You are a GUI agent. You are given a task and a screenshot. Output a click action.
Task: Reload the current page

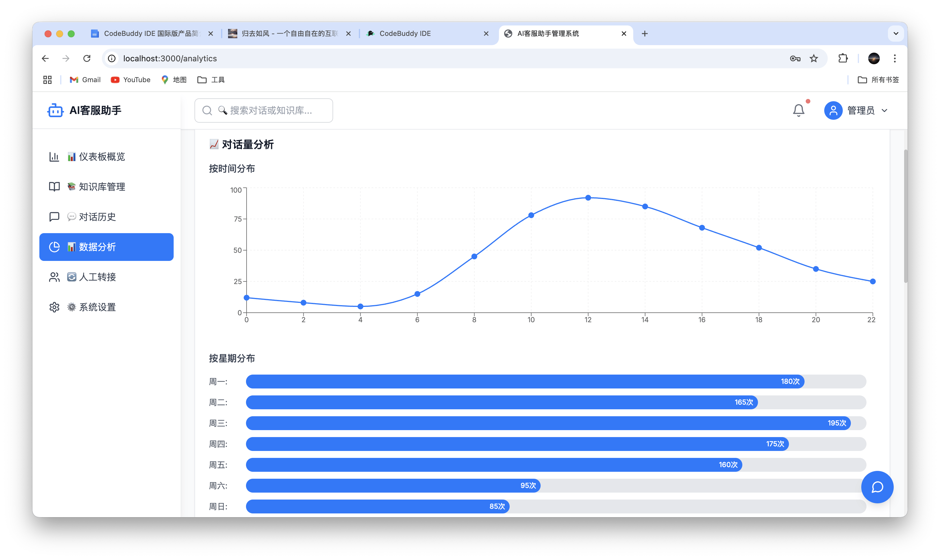click(87, 58)
